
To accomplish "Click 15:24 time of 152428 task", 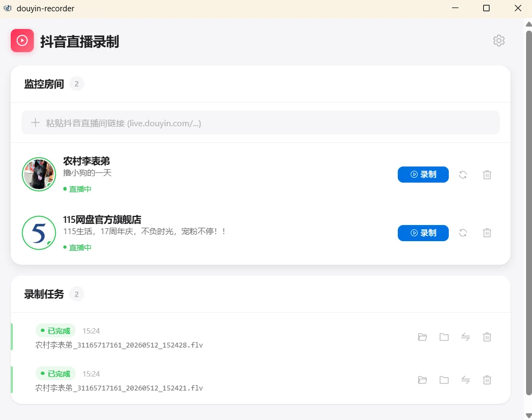I will pyautogui.click(x=91, y=331).
